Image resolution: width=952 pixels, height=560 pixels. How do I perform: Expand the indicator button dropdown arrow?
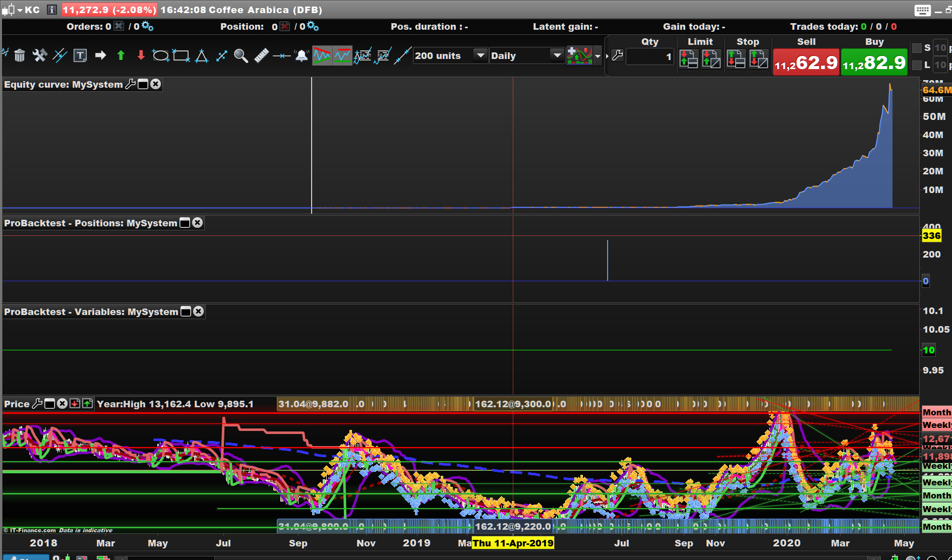click(598, 56)
